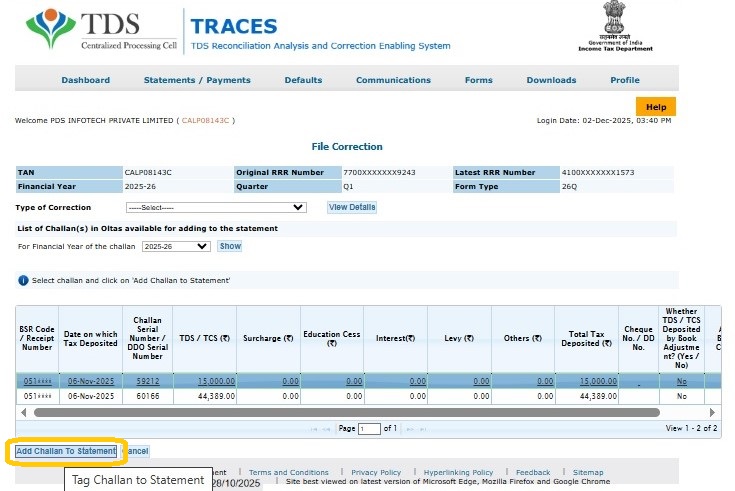Go to the Dashboard menu
This screenshot has height=491, width=735.
point(85,80)
